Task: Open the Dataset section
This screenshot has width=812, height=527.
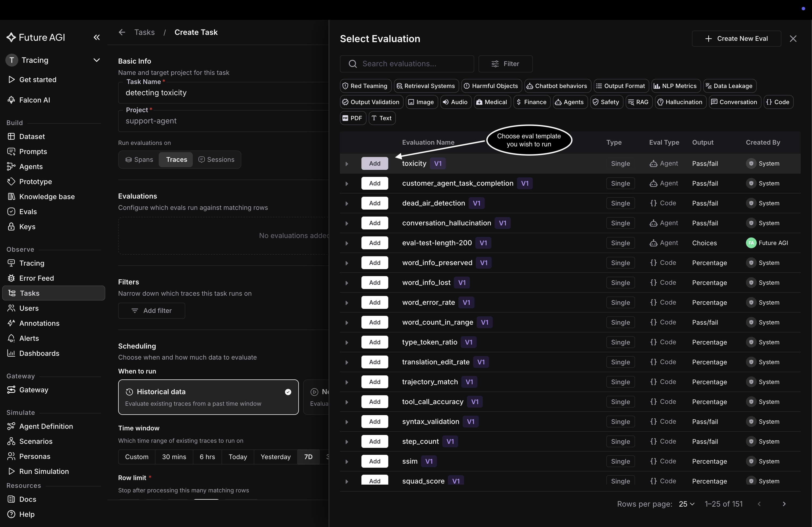Action: (x=32, y=136)
